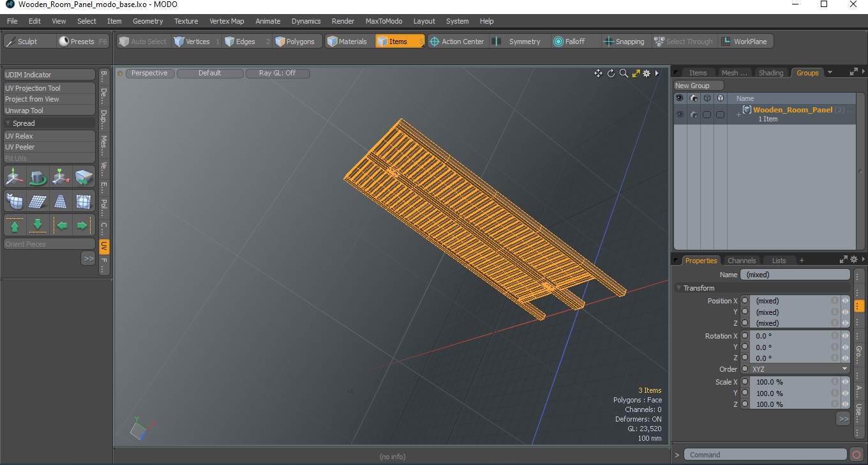This screenshot has height=465, width=868.
Task: Open the Render menu
Action: point(343,21)
